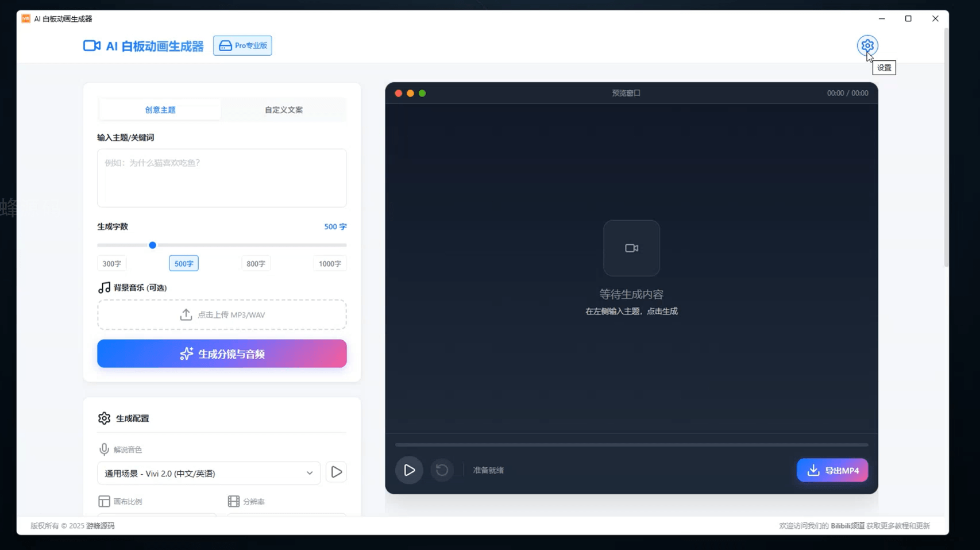The image size is (980, 550).
Task: Focus the topic keyword input box
Action: pos(222,178)
